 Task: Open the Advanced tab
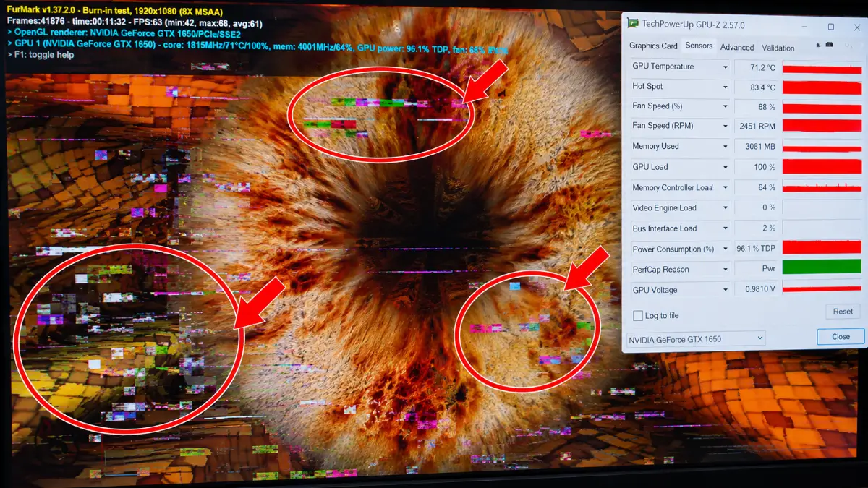click(737, 48)
